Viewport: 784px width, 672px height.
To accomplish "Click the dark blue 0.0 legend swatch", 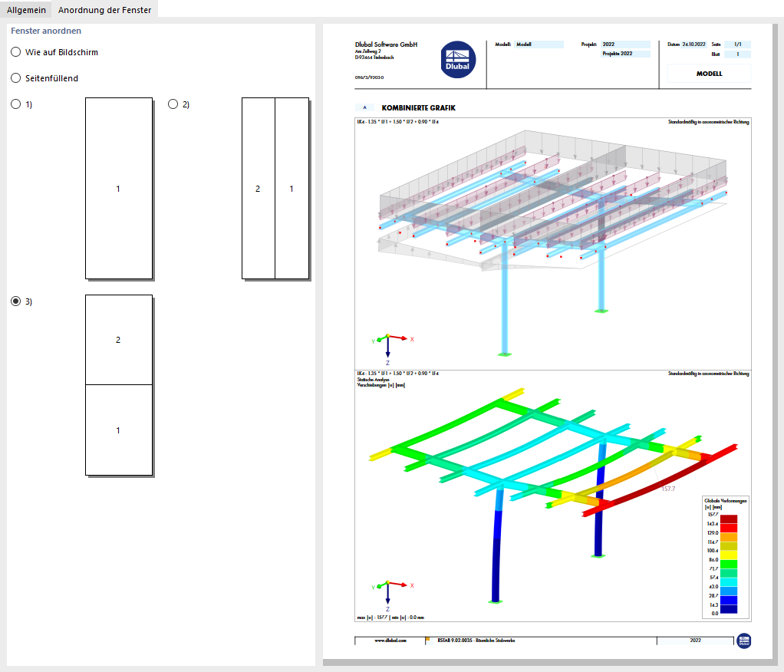I will click(729, 609).
